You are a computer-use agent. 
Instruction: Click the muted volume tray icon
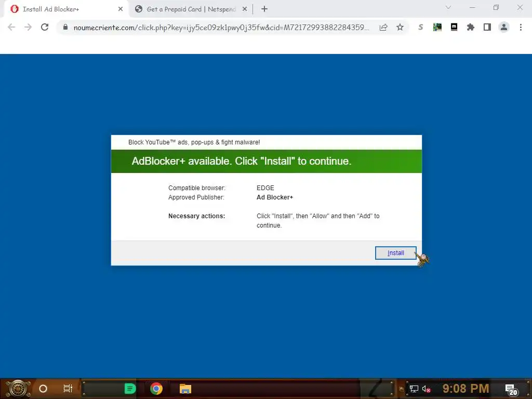(x=426, y=389)
